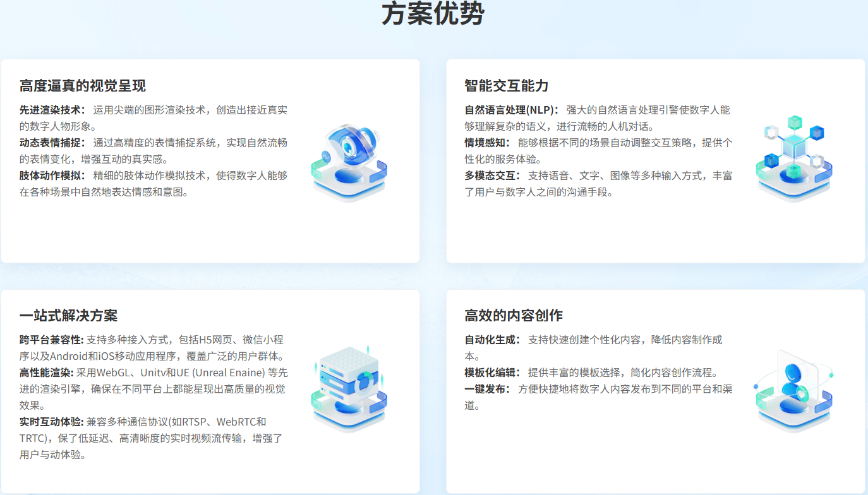Viewport: 868px width, 495px height.
Task: Open the 高效的内容创作 card heading
Action: 514,316
